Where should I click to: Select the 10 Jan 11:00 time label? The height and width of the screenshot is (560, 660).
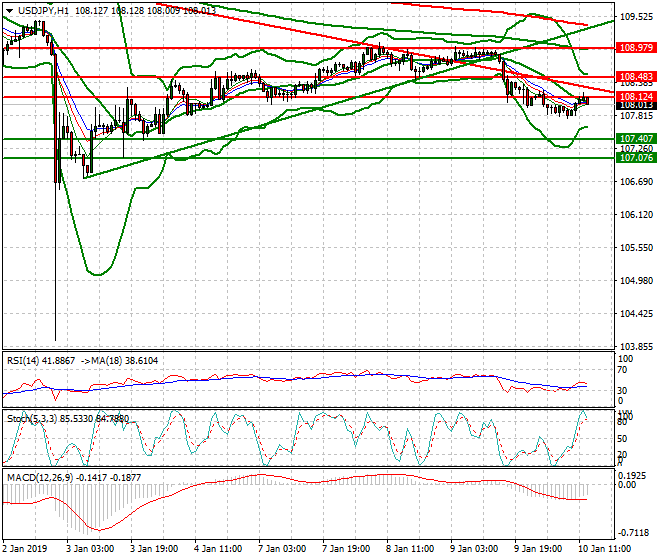click(606, 549)
